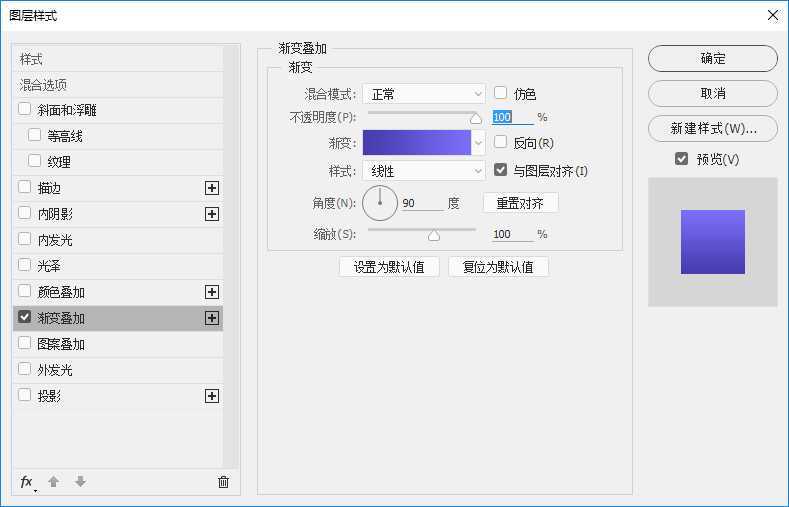Add another 颜色叠加 effect with plus icon
The image size is (789, 507).
pyautogui.click(x=212, y=292)
